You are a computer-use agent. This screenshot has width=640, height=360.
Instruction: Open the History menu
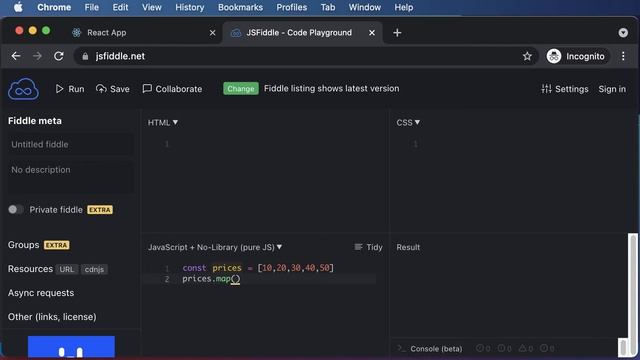(190, 7)
